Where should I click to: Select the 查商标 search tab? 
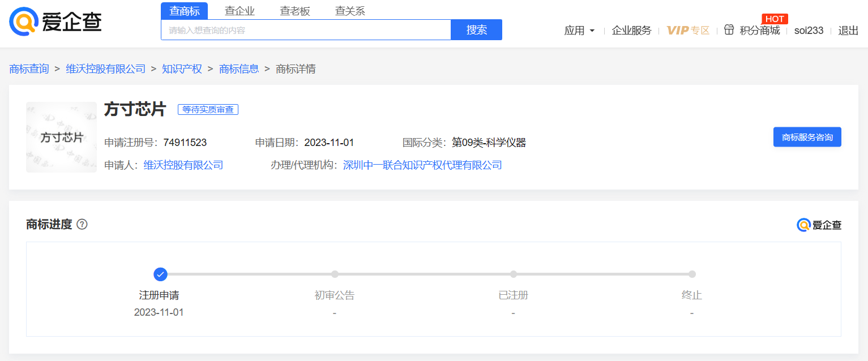[184, 11]
